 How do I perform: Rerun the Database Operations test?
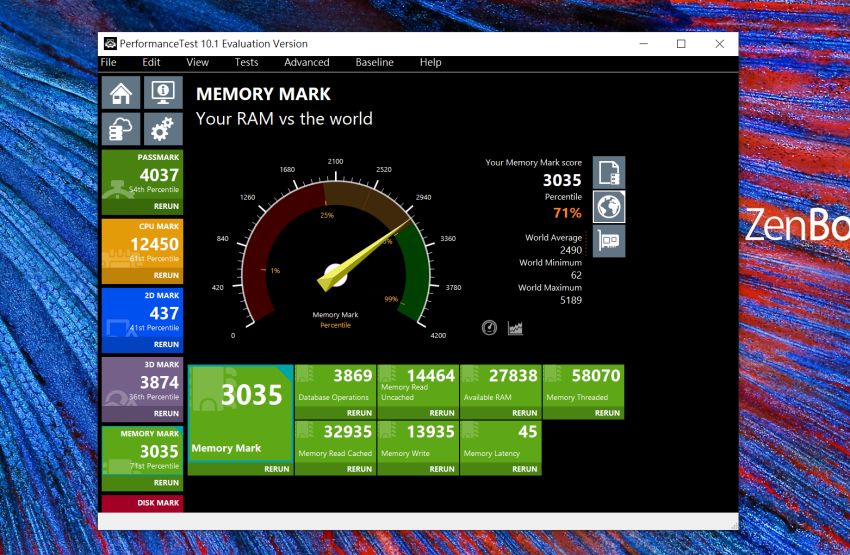point(359,413)
